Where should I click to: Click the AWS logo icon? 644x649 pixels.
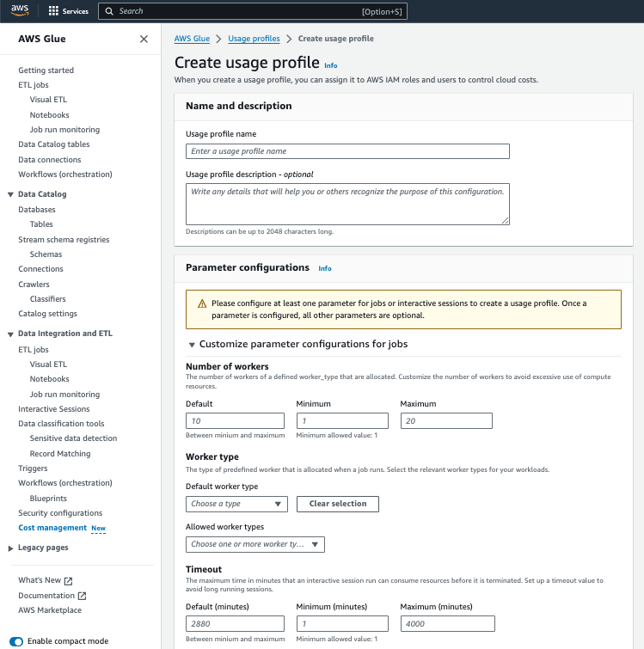21,11
